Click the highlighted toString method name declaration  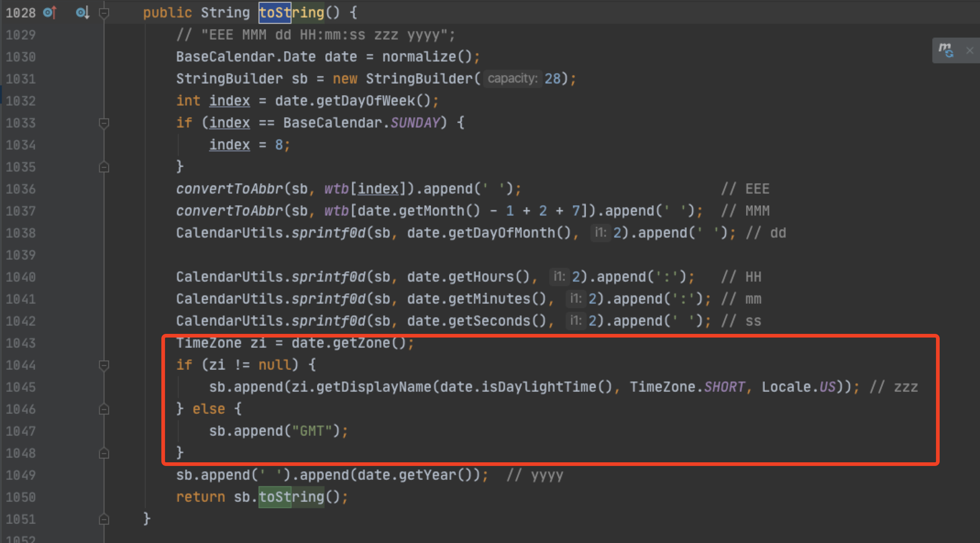click(292, 13)
